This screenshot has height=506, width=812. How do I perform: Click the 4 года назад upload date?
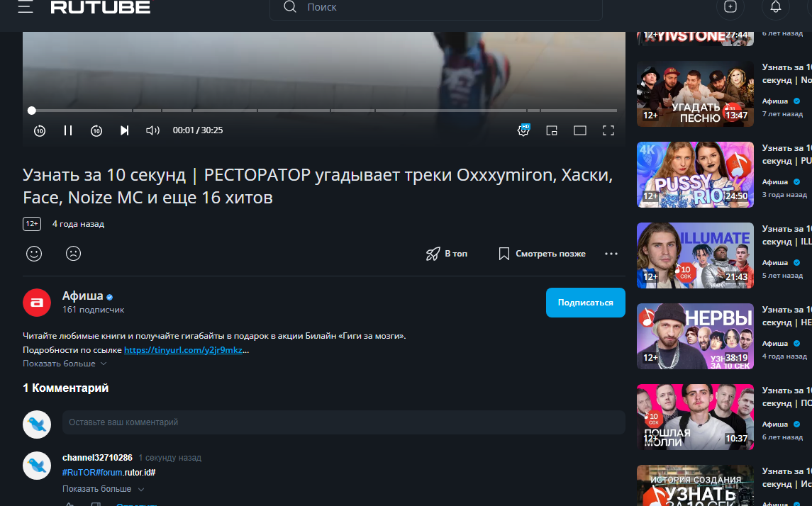coord(78,224)
